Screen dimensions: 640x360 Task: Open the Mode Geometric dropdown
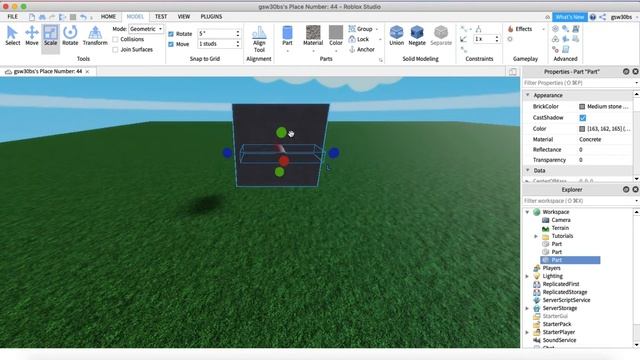[x=146, y=29]
